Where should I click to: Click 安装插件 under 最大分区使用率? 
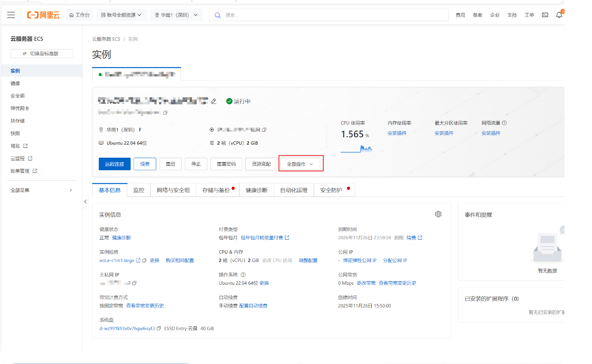click(x=444, y=133)
